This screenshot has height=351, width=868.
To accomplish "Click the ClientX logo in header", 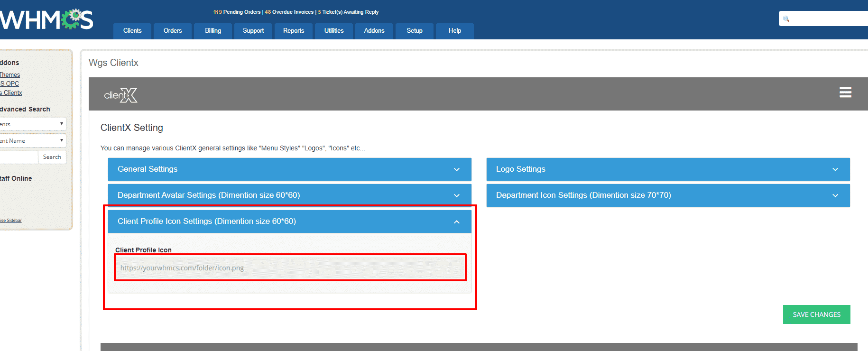I will click(x=120, y=95).
